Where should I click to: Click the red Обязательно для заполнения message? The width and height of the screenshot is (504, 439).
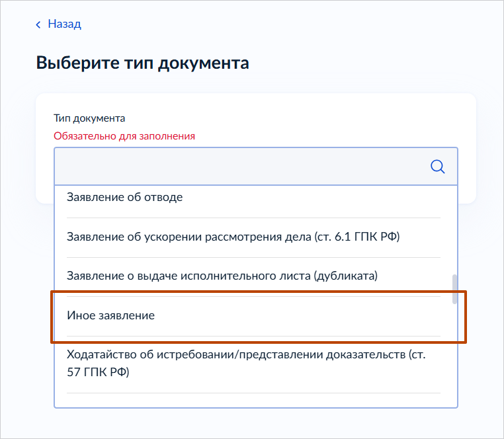click(124, 136)
